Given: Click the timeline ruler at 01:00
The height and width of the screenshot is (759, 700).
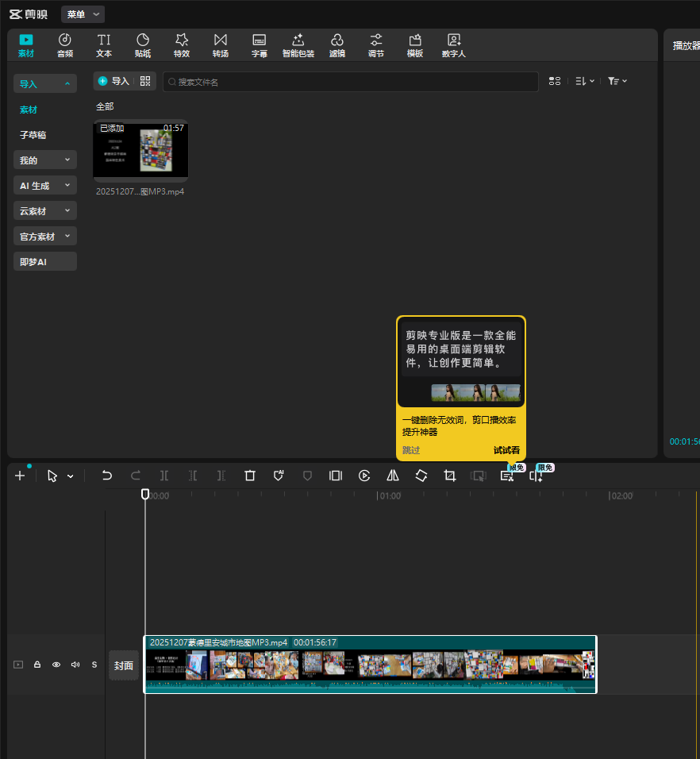Looking at the screenshot, I should point(389,496).
